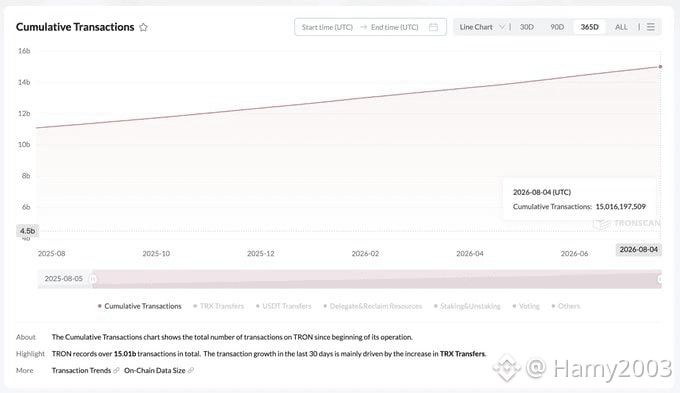Open the Transaction Trends external link icon
This screenshot has width=680, height=393.
pyautogui.click(x=116, y=370)
